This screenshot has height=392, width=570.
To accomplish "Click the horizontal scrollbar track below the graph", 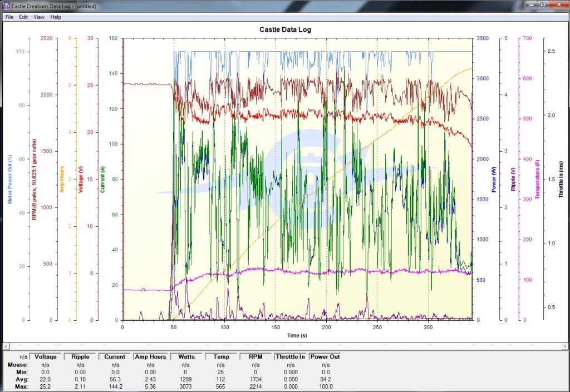I will point(285,346).
